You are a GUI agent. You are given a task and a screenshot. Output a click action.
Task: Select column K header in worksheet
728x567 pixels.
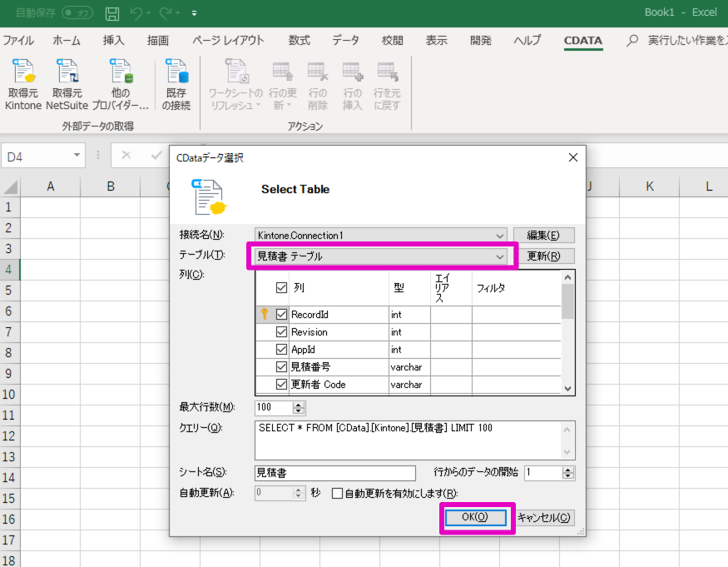(x=649, y=187)
